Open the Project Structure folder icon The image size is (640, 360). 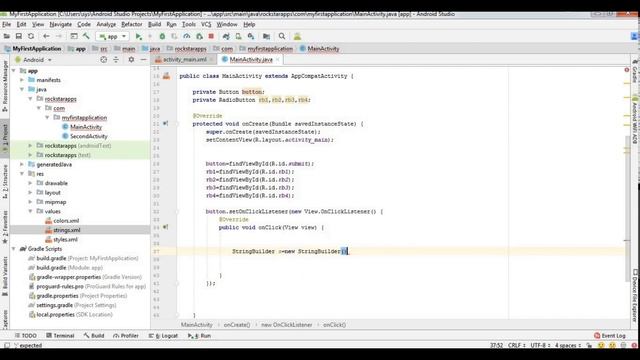click(x=267, y=37)
